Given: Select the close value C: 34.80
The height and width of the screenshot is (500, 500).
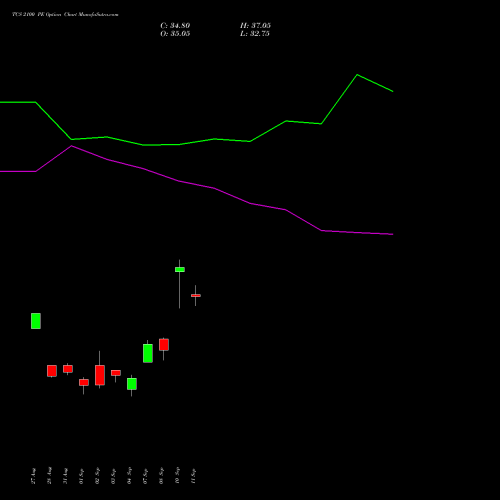Looking at the screenshot, I should pyautogui.click(x=175, y=26).
